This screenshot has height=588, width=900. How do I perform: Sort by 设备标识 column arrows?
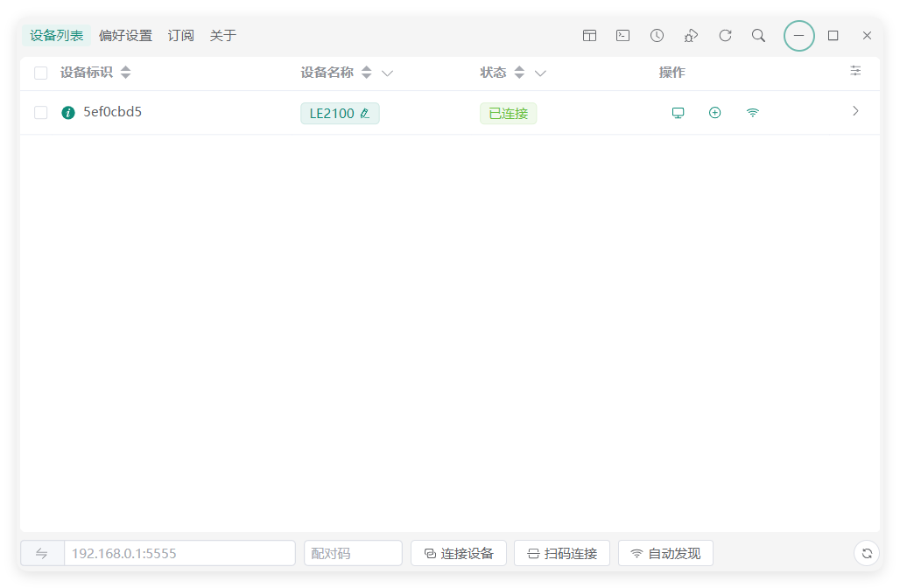click(x=126, y=73)
